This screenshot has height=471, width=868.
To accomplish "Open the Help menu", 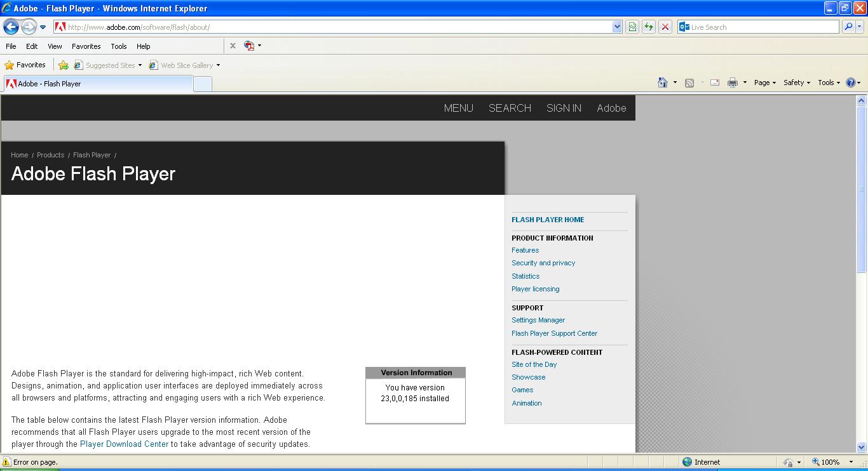I will [x=143, y=46].
